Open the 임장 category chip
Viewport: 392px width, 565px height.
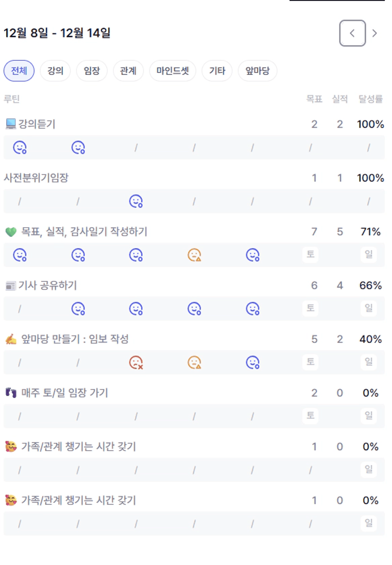pyautogui.click(x=91, y=71)
